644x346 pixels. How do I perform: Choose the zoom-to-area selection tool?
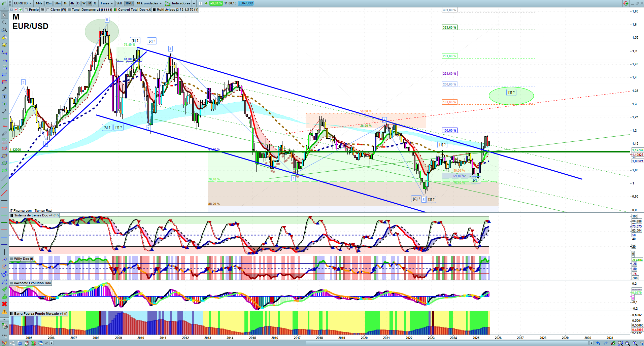[x=4, y=30]
